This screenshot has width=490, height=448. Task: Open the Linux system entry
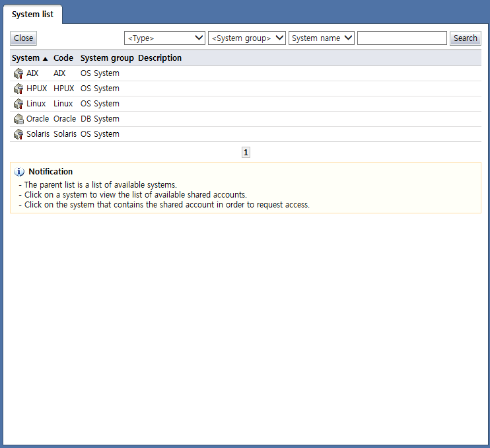pos(36,104)
